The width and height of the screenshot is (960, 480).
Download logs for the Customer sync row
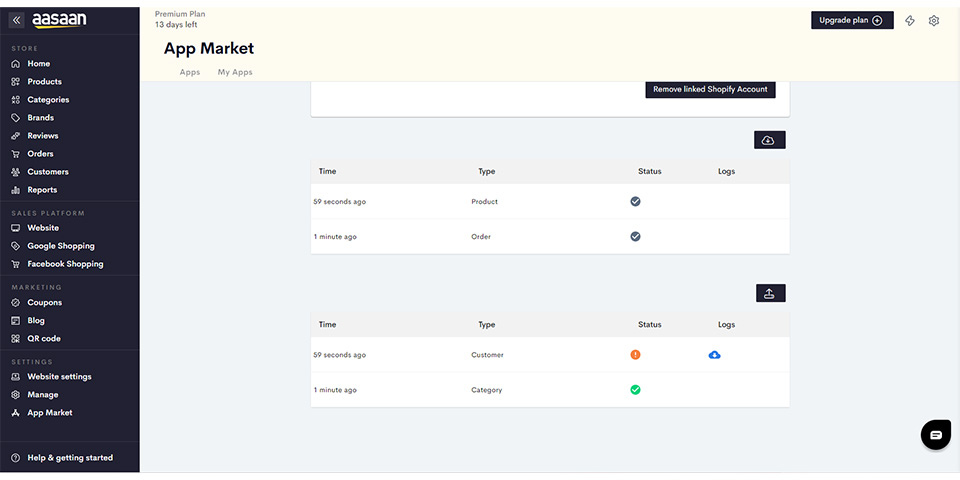click(x=714, y=354)
